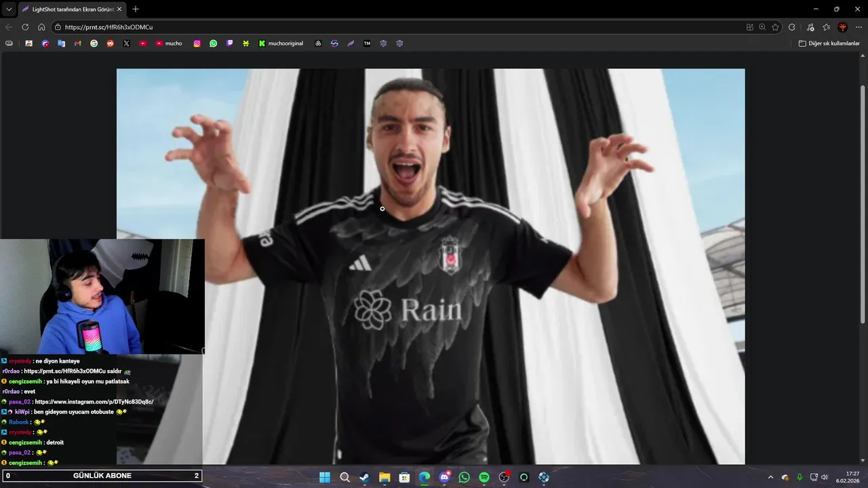Open the browser extensions puzzle icon

click(x=791, y=27)
